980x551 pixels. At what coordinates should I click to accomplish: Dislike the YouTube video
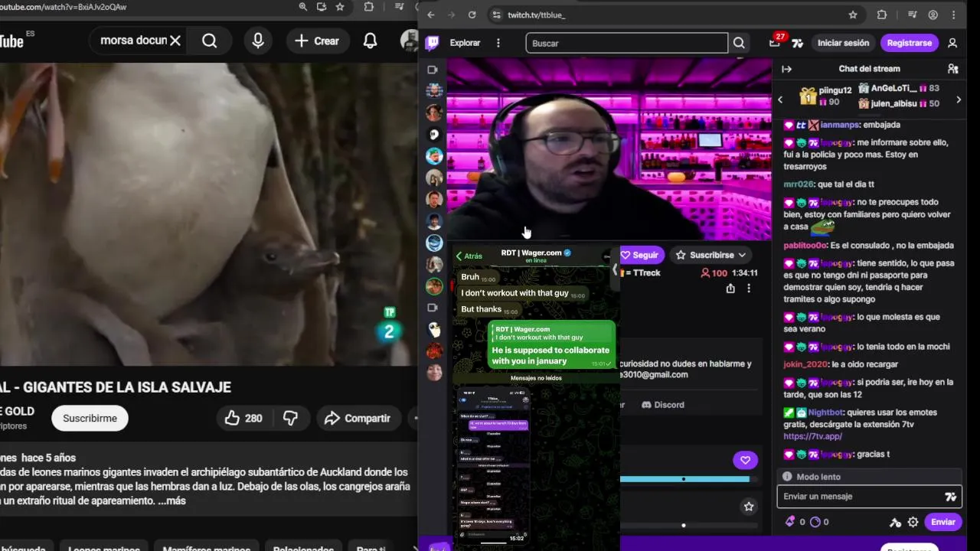(290, 418)
